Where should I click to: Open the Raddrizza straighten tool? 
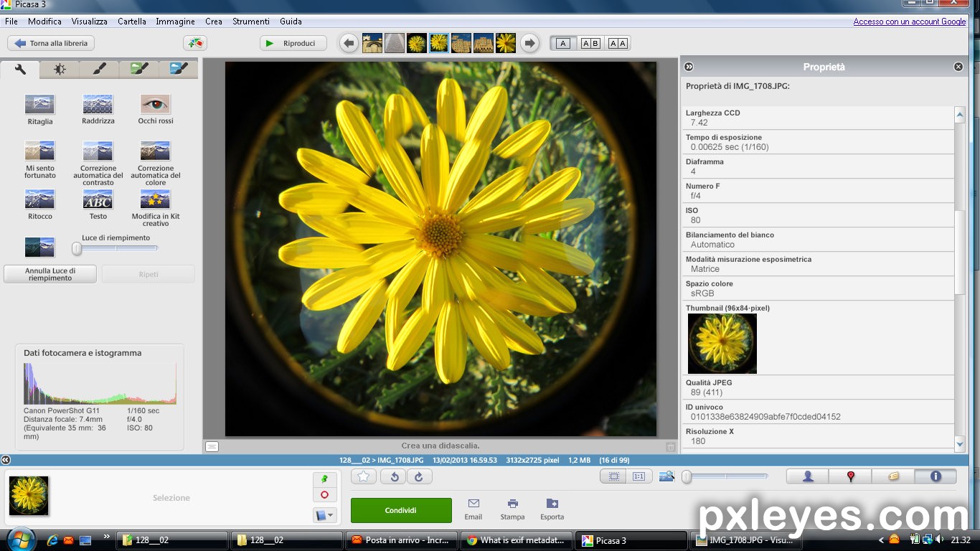point(98,105)
